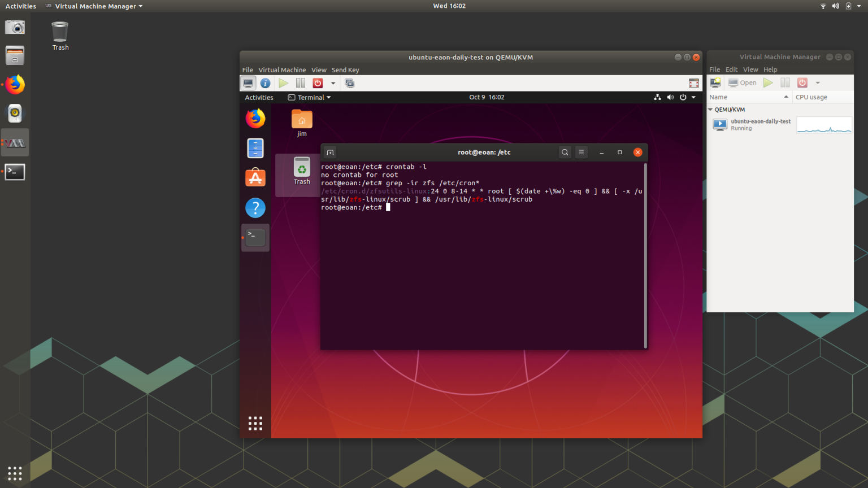Shut down the VM via red power icon
Image resolution: width=868 pixels, height=488 pixels.
pyautogui.click(x=318, y=82)
